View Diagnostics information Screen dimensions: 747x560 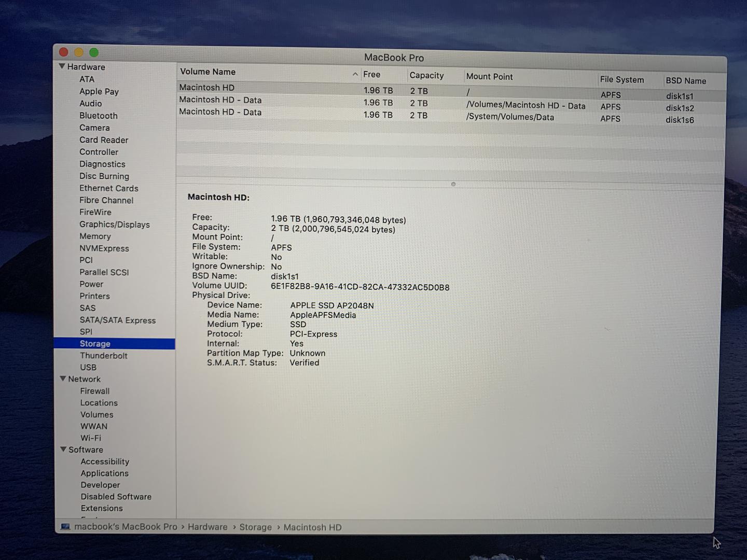click(102, 164)
